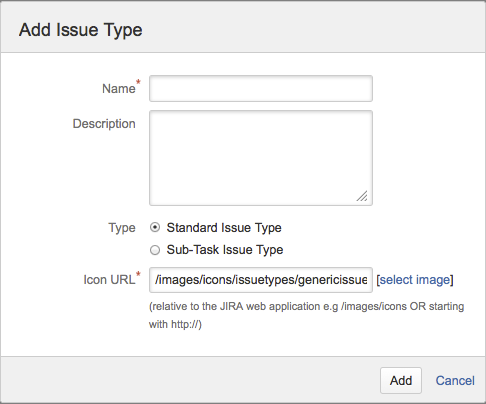Click into the Name text field

[x=261, y=89]
